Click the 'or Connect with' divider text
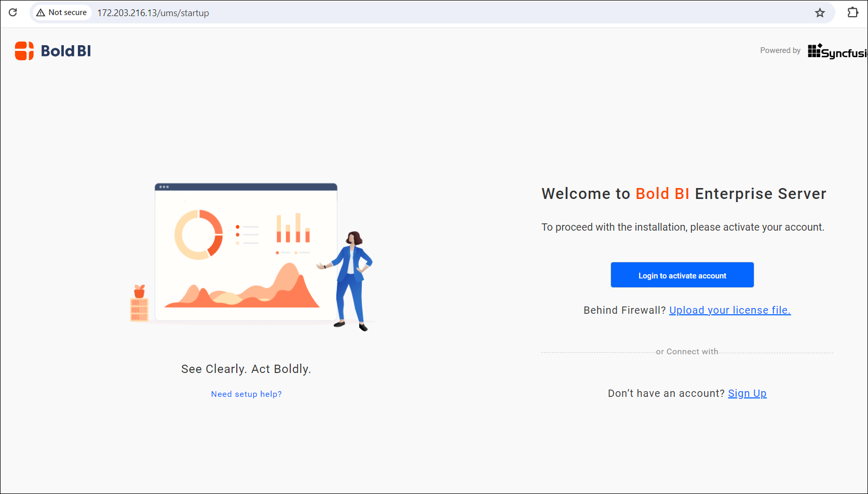Viewport: 868px width, 494px height. click(x=687, y=352)
